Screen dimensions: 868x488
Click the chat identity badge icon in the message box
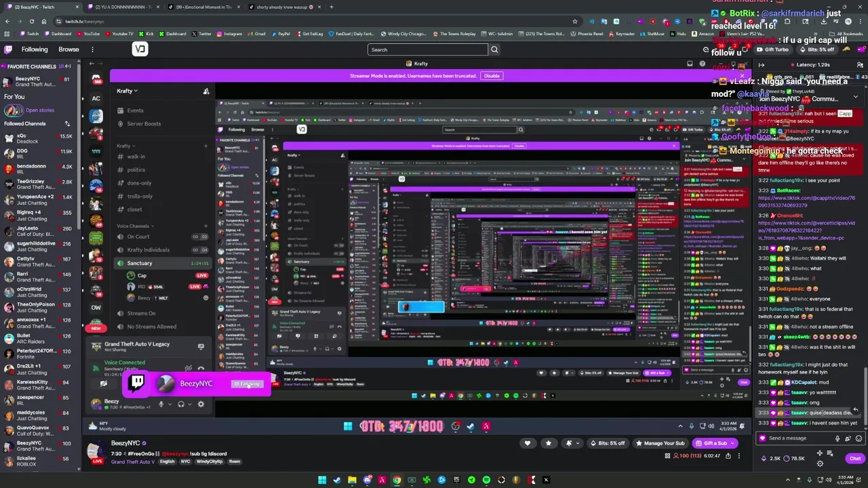(764, 438)
